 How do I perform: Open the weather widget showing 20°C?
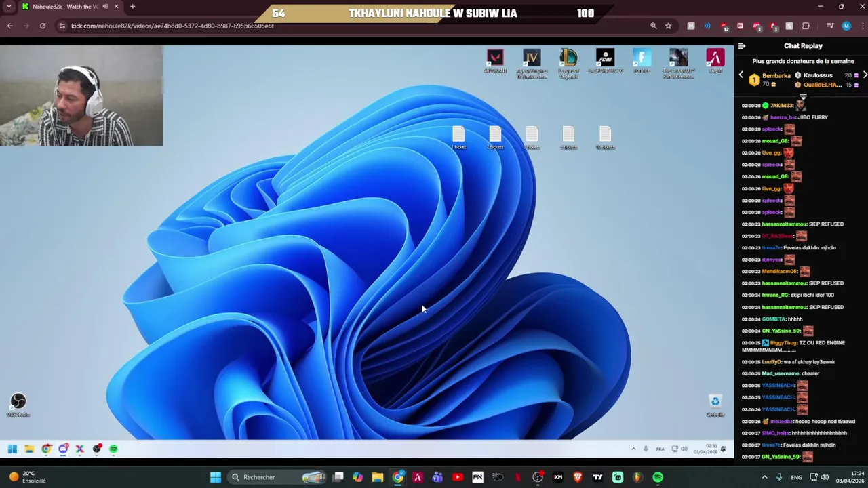[27, 477]
